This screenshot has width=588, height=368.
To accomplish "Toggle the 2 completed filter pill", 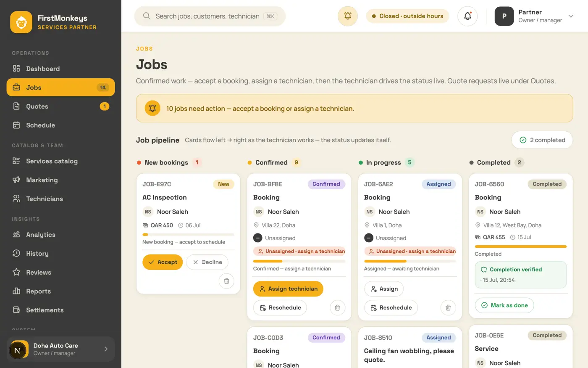I will click(x=542, y=140).
